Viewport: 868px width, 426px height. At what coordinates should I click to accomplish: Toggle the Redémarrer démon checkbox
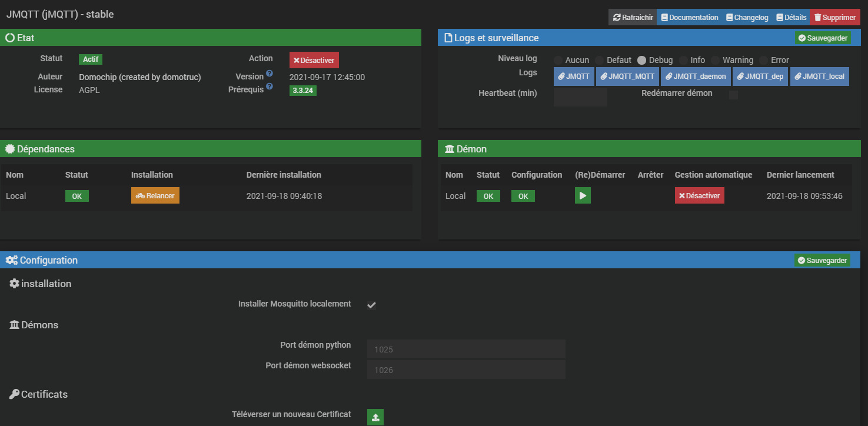733,95
